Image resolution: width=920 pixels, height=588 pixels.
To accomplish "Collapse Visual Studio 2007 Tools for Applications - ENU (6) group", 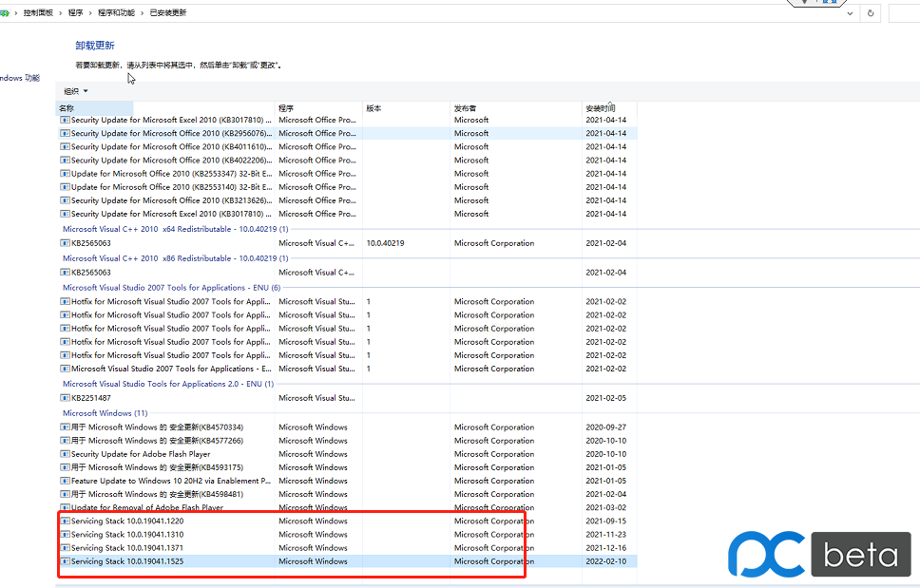I will point(171,288).
